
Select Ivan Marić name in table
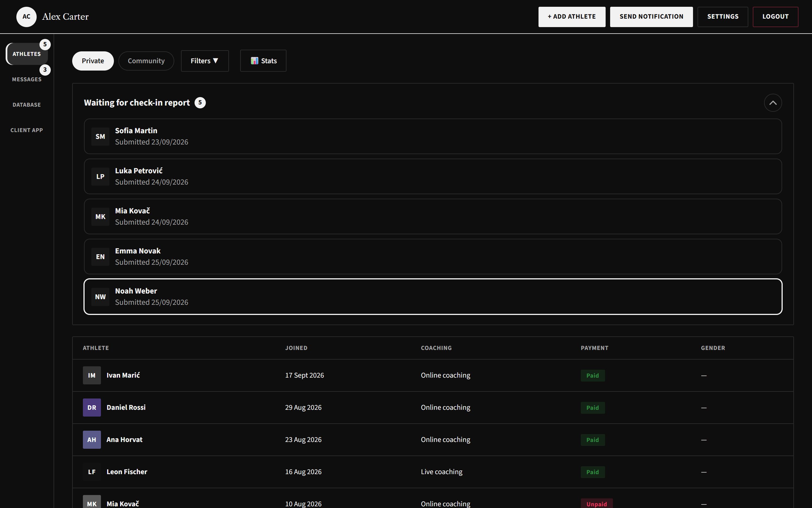[x=123, y=375]
